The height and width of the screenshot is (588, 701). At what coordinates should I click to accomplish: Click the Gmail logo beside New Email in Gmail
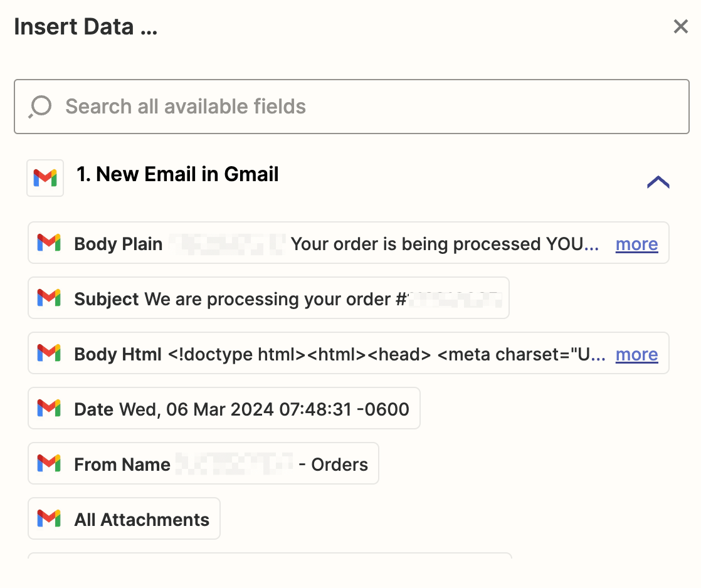pyautogui.click(x=45, y=178)
